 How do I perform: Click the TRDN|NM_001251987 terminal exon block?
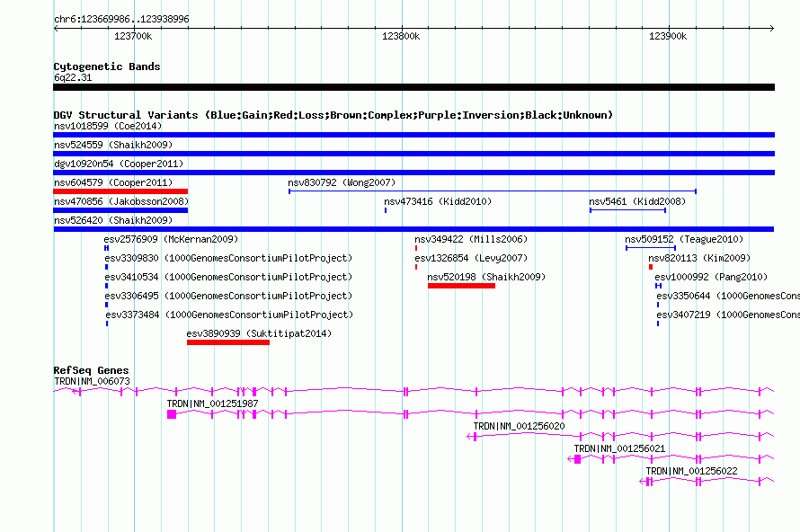172,414
